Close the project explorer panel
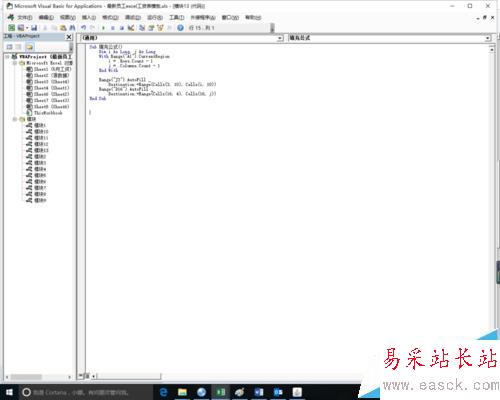This screenshot has height=400, width=500. click(69, 37)
